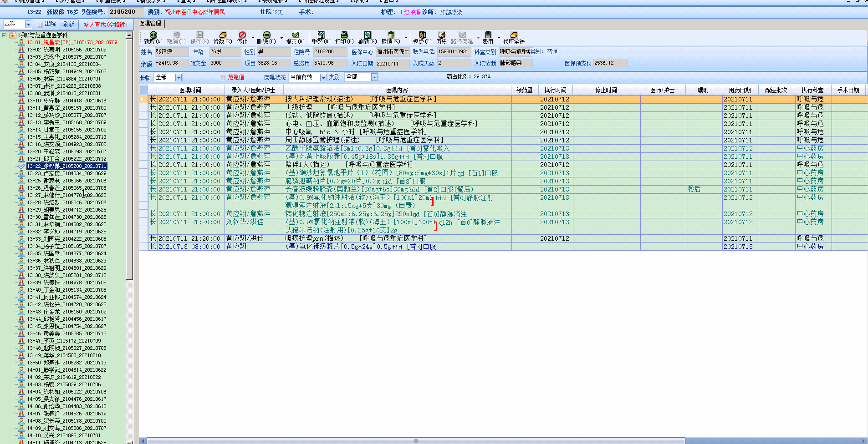The height and width of the screenshot is (444, 868).
Task: Expand the arrow next to 撤销(Z) button
Action: pos(406,38)
